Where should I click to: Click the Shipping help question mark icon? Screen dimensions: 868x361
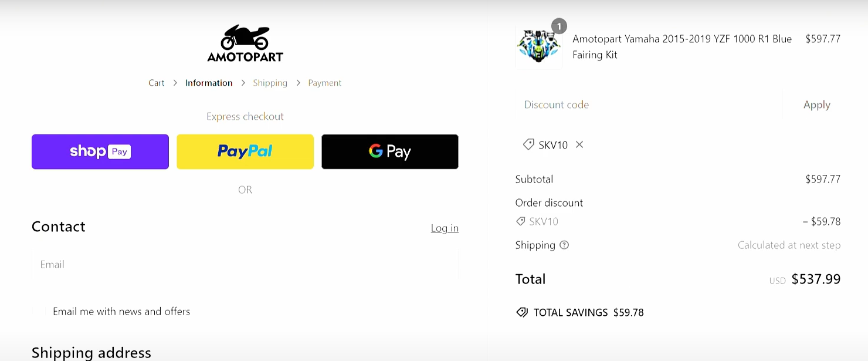point(564,245)
